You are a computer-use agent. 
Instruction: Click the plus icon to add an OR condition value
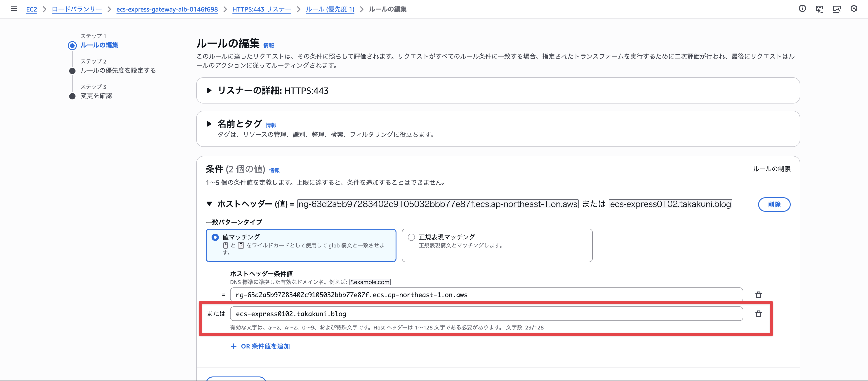tap(234, 346)
